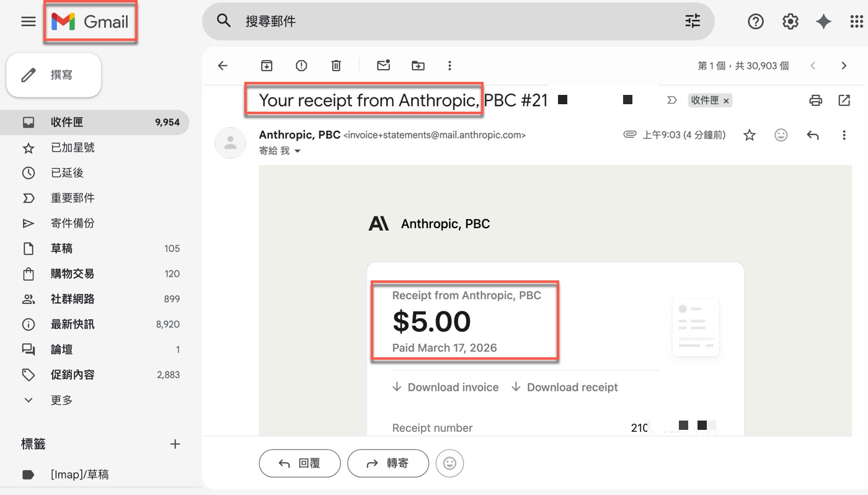Screen dimensions: 868x495
Task: Click the 標籤 labels heading
Action: coord(33,444)
